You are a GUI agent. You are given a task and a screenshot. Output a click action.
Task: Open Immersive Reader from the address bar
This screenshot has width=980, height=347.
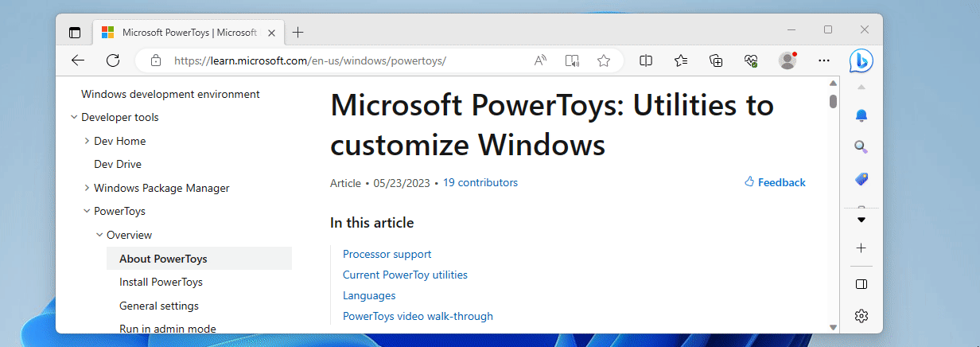[x=572, y=60]
